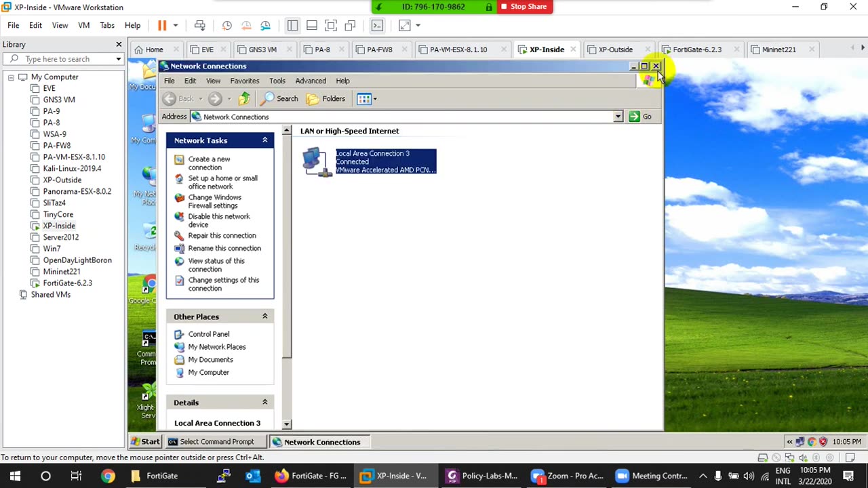Click the green Go button
868x488 pixels.
(640, 117)
